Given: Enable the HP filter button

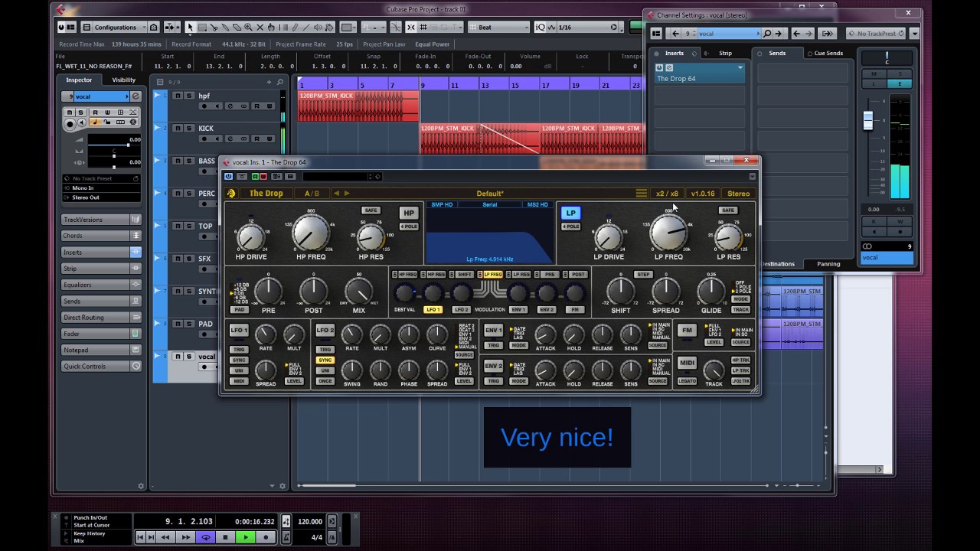Looking at the screenshot, I should coord(409,213).
